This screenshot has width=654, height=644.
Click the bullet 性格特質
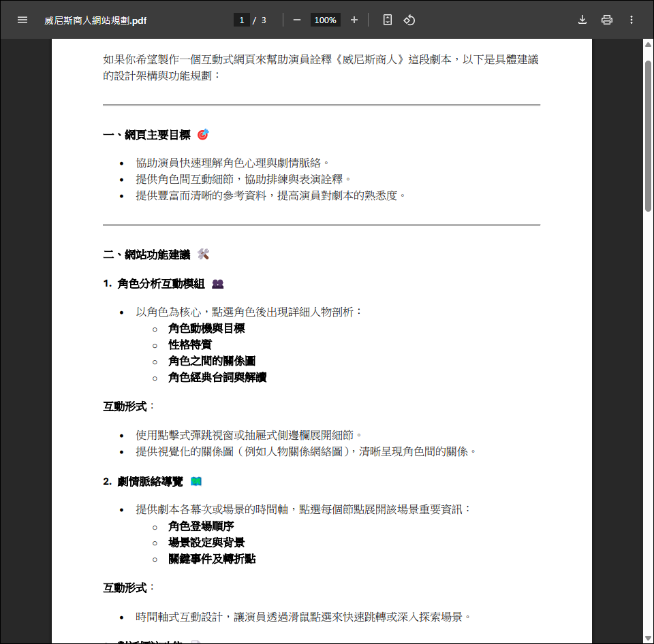click(x=190, y=344)
